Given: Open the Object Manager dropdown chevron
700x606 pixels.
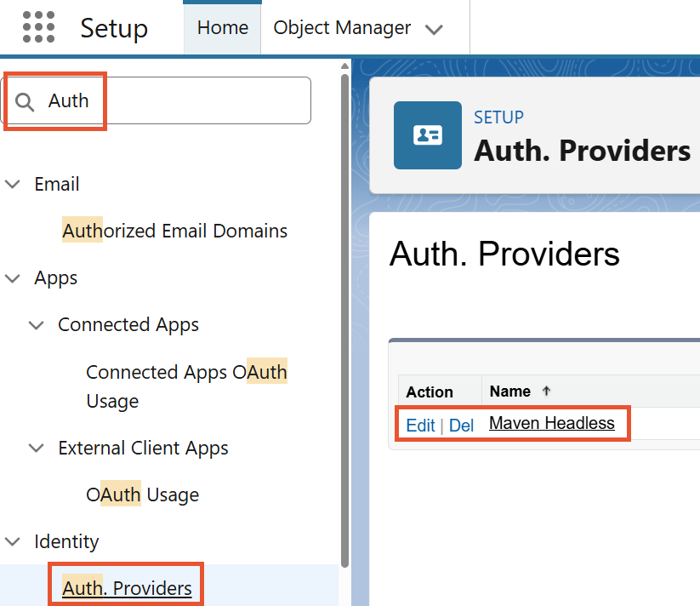Looking at the screenshot, I should coord(434,29).
